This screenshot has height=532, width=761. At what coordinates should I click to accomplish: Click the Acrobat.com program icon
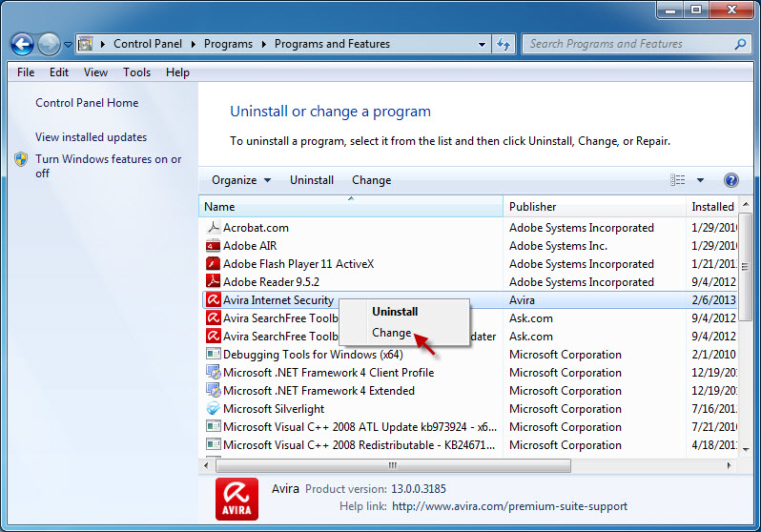pos(213,227)
